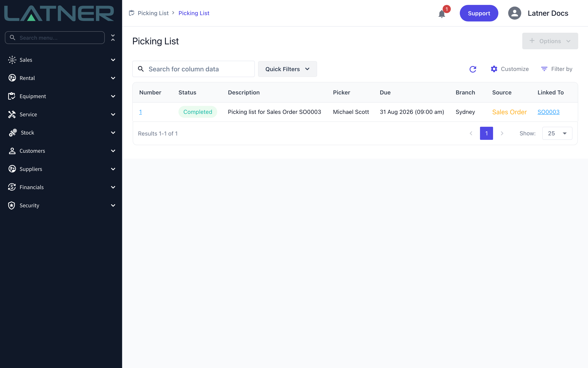Collapse all sidebar menus toggle
This screenshot has width=588, height=368.
[113, 37]
